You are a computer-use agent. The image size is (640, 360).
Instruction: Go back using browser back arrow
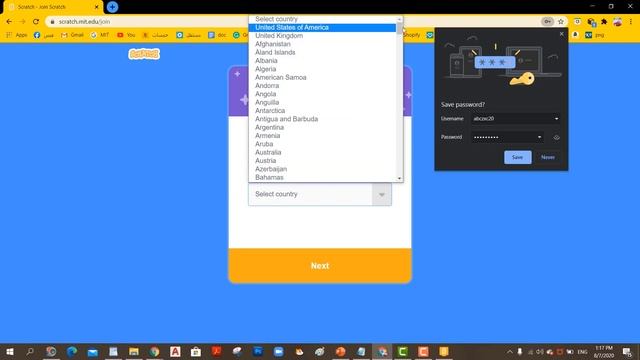9,22
